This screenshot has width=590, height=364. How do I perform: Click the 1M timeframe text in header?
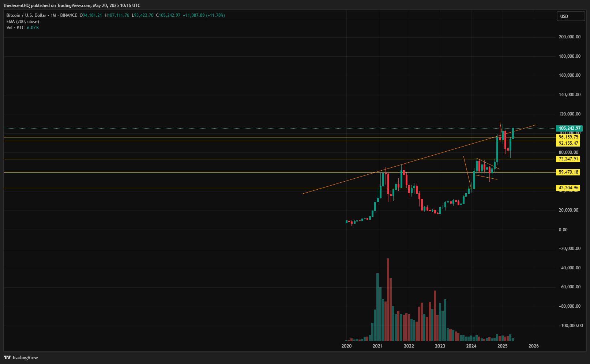(53, 15)
